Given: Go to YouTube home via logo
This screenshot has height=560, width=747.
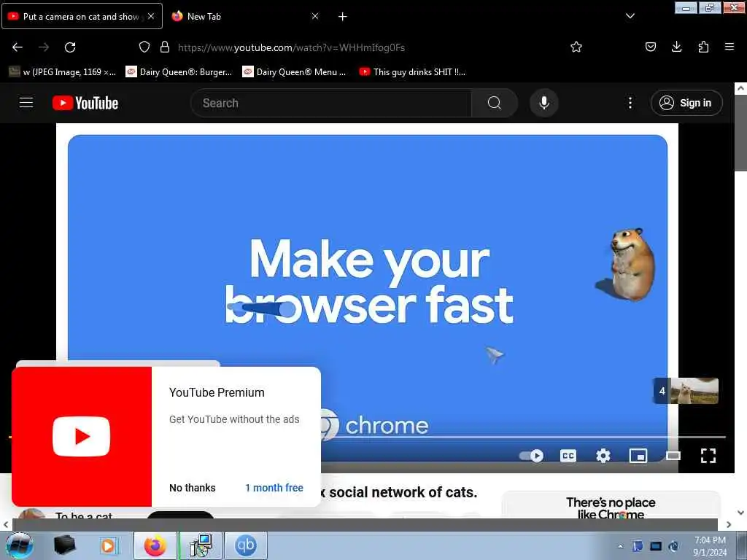Looking at the screenshot, I should click(85, 103).
